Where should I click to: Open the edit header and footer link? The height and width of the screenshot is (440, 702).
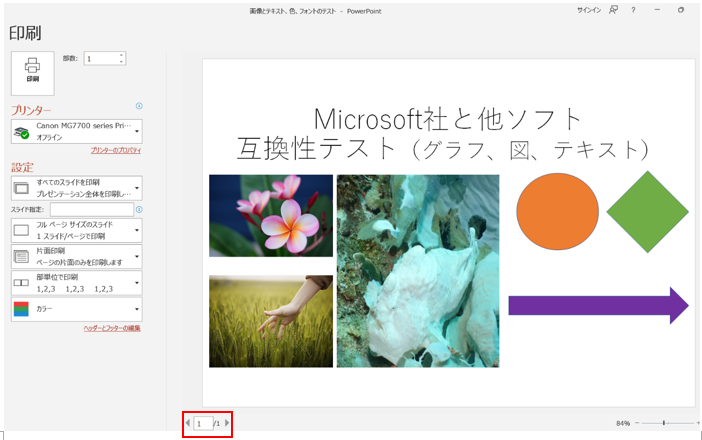click(x=111, y=328)
